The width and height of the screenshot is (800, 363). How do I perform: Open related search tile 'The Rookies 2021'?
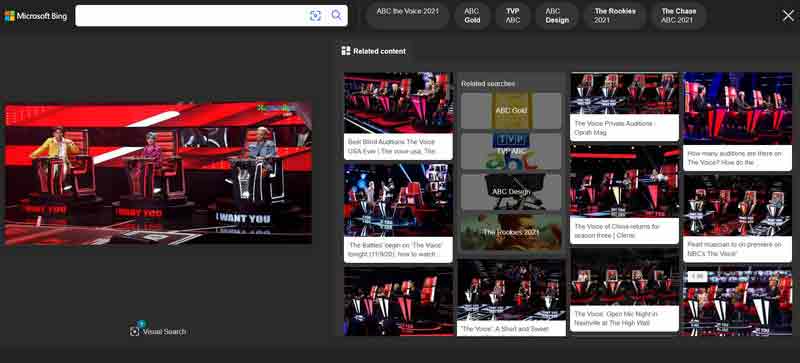click(511, 233)
